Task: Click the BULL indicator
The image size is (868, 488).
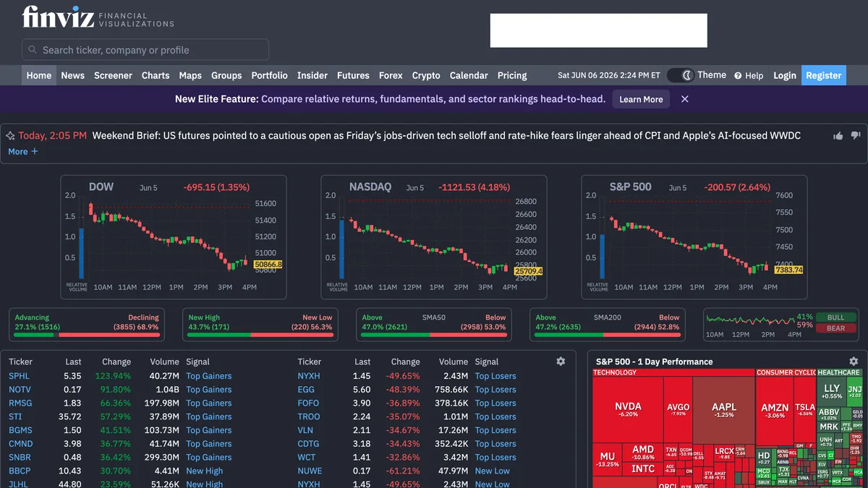Action: tap(835, 317)
